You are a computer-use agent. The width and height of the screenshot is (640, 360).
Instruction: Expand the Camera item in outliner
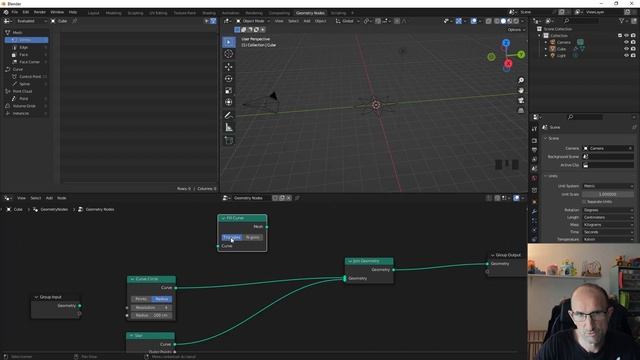point(546,42)
